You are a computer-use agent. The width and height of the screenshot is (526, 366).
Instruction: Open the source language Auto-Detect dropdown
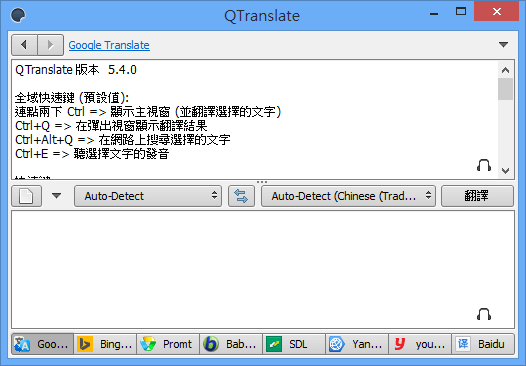pos(148,196)
